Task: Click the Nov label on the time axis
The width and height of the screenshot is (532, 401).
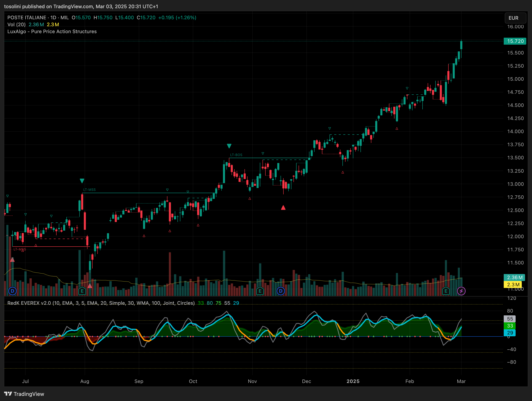Action: (x=252, y=381)
